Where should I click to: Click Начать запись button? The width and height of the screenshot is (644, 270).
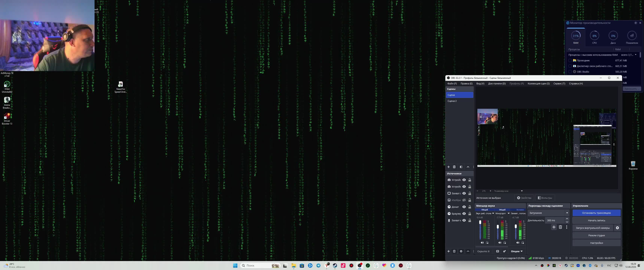pyautogui.click(x=596, y=220)
